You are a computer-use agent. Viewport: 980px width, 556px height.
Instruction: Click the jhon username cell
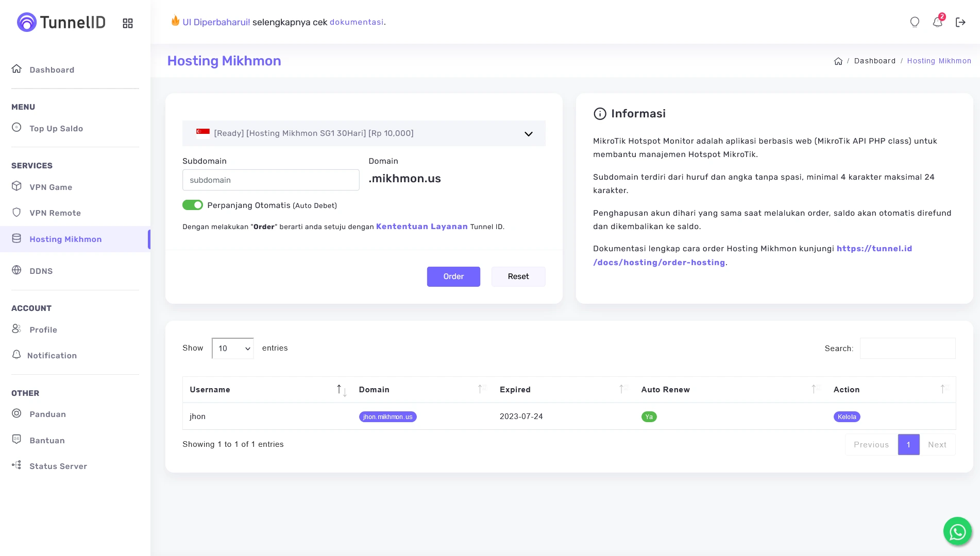coord(197,416)
